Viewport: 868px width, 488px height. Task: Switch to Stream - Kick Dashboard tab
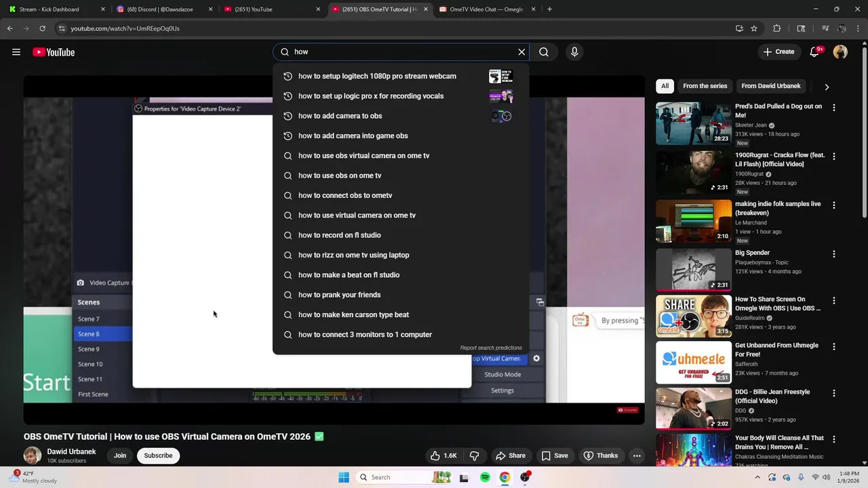(x=54, y=9)
